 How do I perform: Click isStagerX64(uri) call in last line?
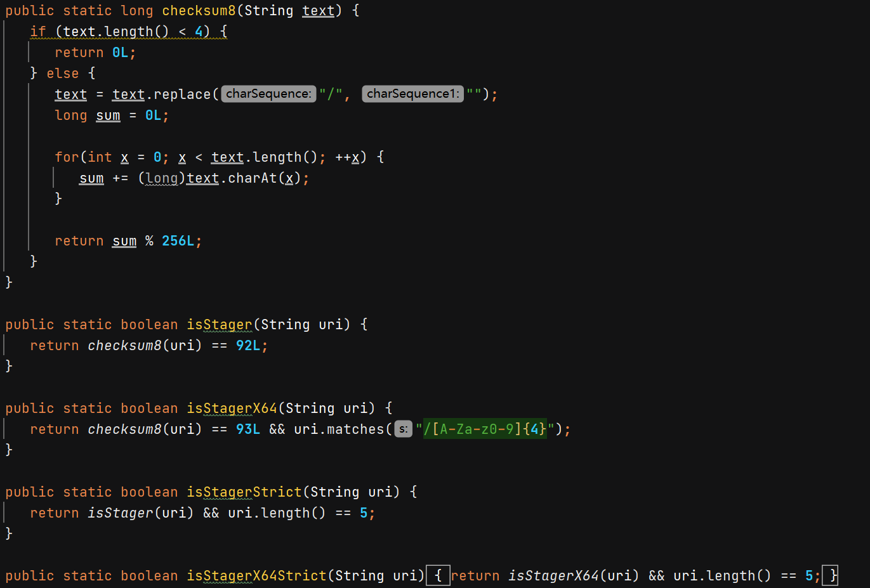click(574, 576)
